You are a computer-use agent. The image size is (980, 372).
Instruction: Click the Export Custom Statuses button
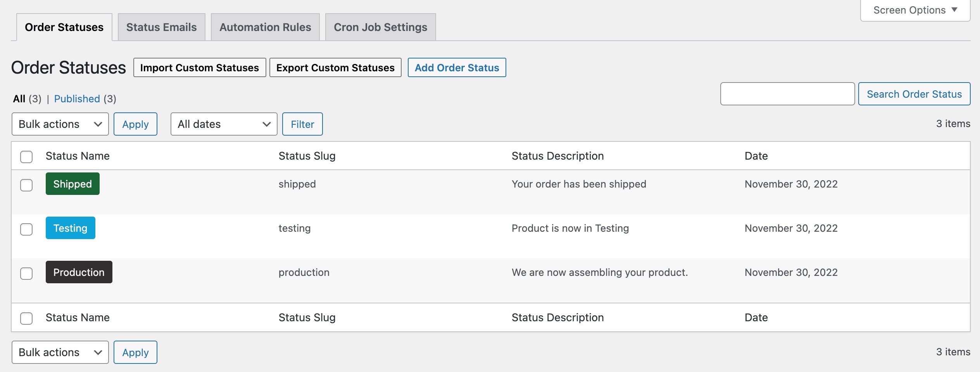click(335, 67)
